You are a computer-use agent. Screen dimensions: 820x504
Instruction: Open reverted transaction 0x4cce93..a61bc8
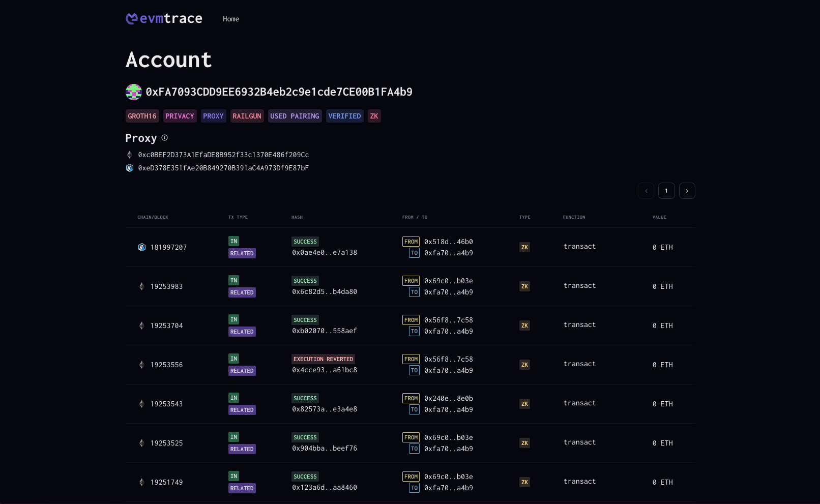pos(325,370)
